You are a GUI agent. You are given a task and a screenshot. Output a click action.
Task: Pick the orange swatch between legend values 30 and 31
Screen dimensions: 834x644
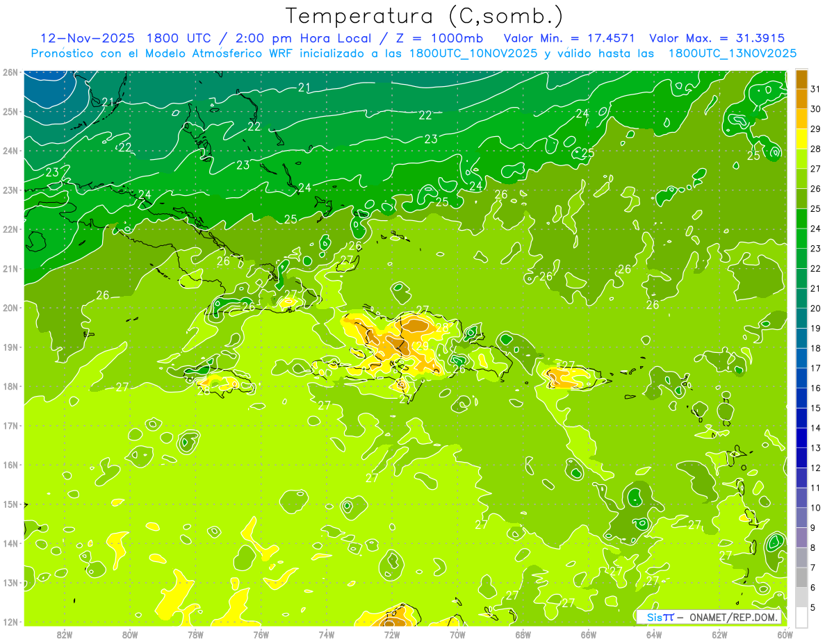(x=801, y=99)
